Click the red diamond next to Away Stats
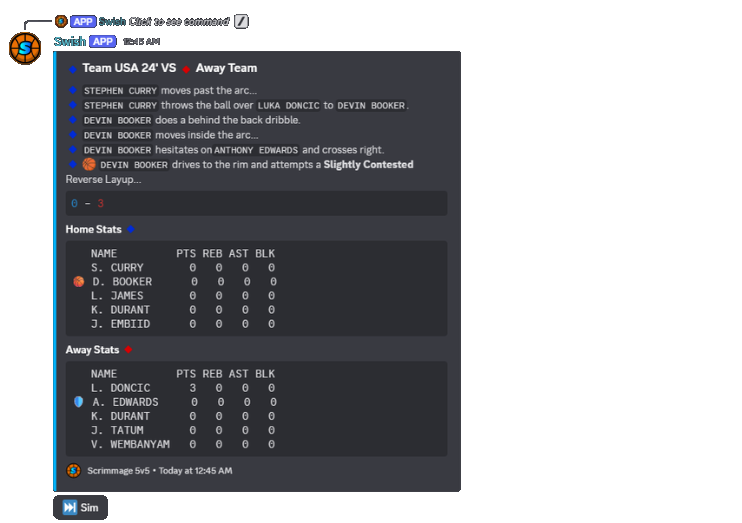742x523 pixels. pos(128,350)
